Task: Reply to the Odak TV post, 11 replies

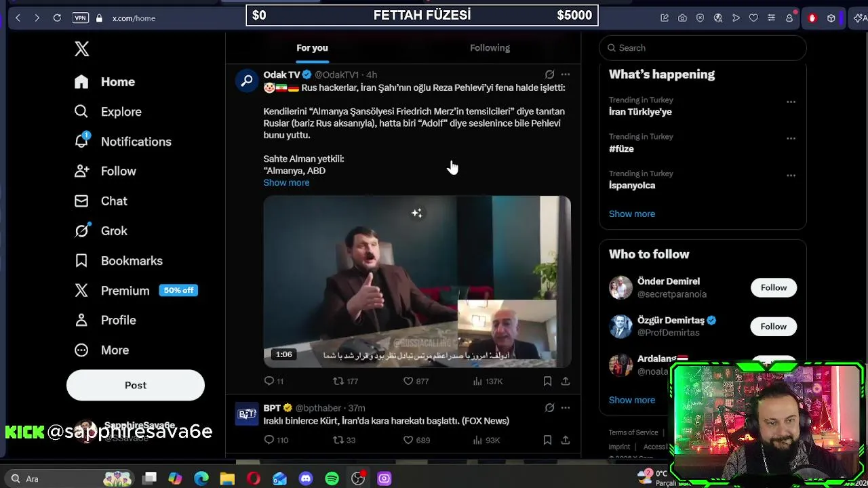Action: [274, 382]
